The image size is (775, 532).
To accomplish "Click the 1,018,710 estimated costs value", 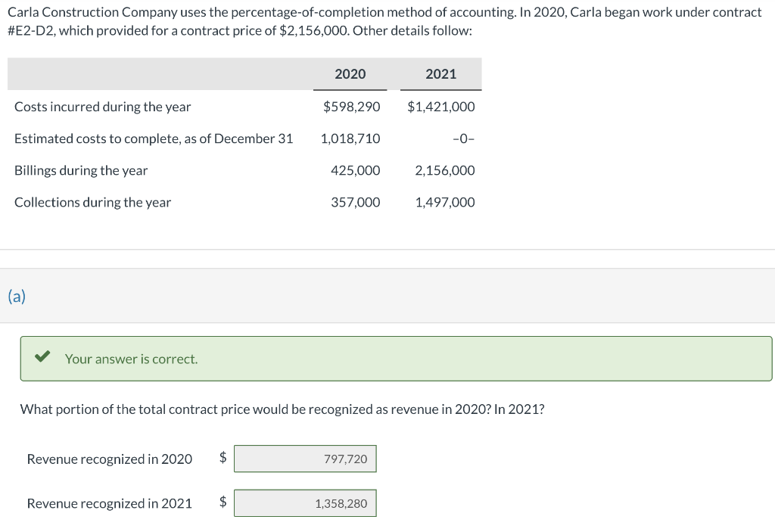I will click(x=350, y=138).
